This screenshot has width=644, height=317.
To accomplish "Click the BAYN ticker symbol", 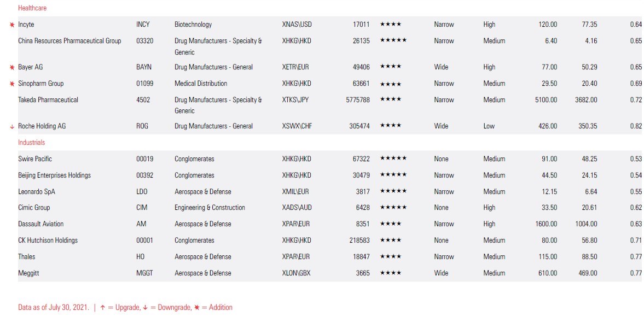I will pyautogui.click(x=144, y=67).
